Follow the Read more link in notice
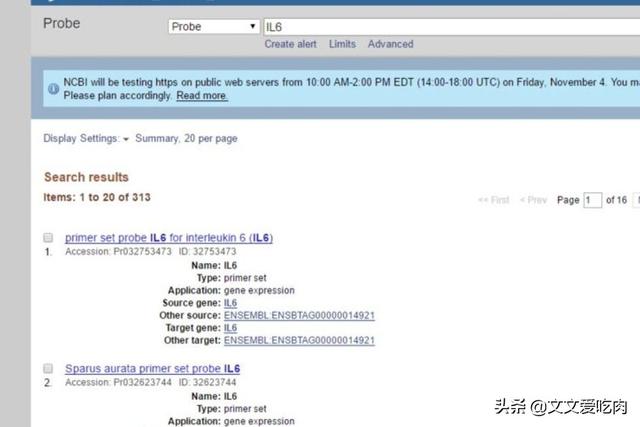 pyautogui.click(x=202, y=96)
